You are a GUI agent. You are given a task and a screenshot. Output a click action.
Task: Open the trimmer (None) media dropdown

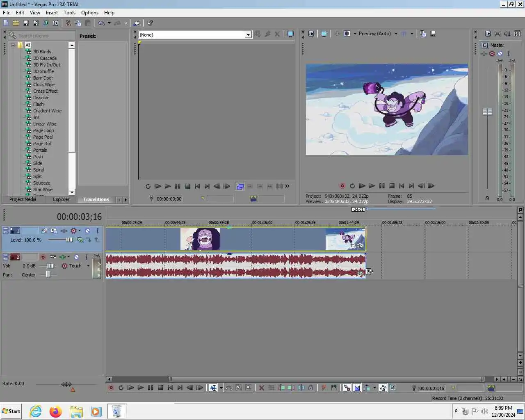[248, 35]
